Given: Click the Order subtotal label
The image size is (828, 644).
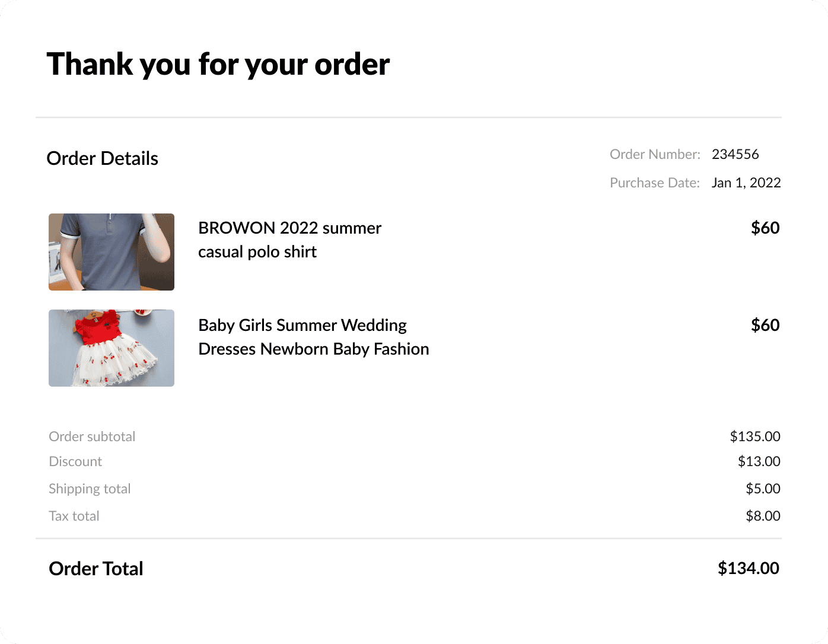Looking at the screenshot, I should pos(92,436).
